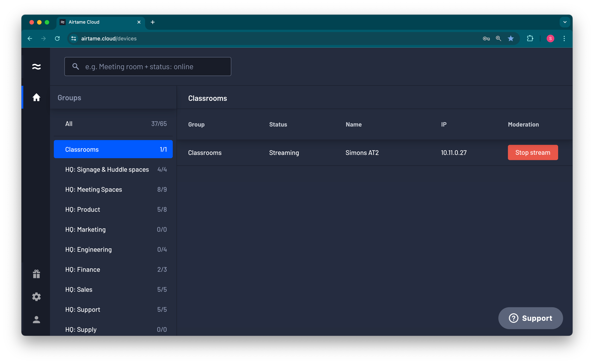Image resolution: width=594 pixels, height=364 pixels.
Task: Open the site information control in address bar
Action: [x=74, y=38]
